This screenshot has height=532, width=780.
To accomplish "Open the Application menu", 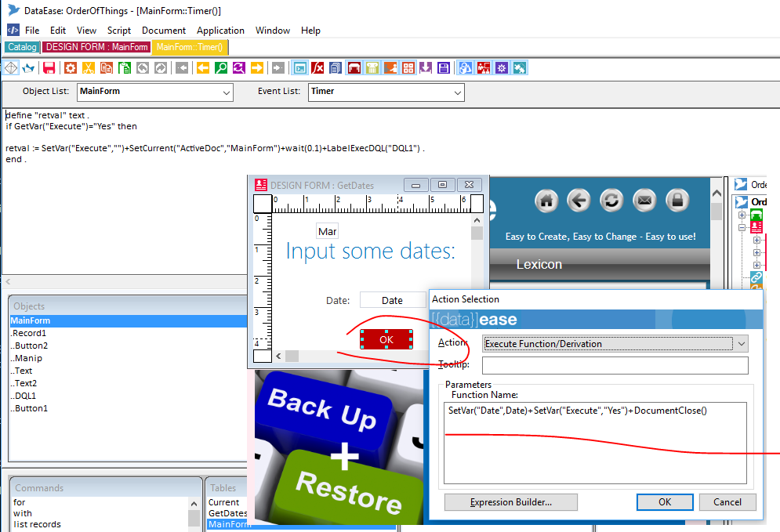I will [220, 31].
